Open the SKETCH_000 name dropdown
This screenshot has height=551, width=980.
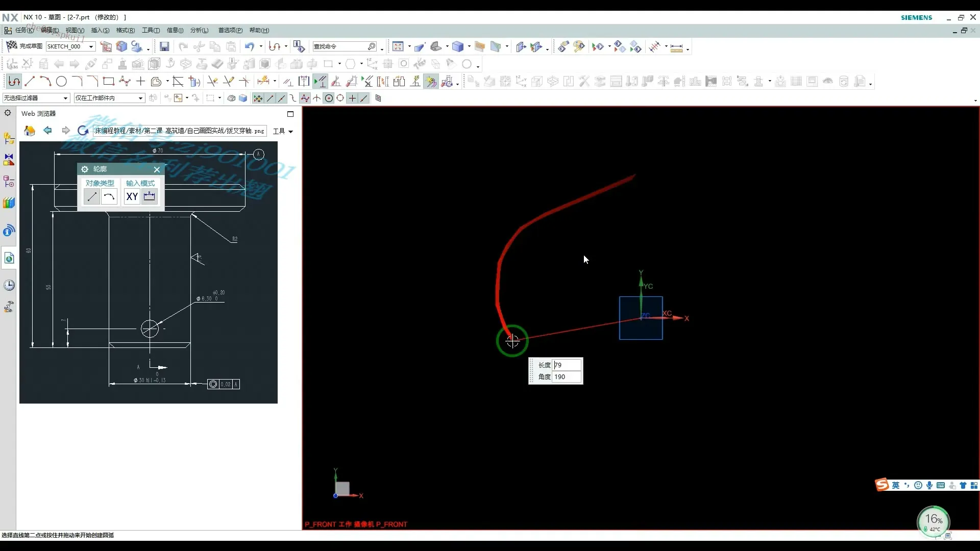91,47
